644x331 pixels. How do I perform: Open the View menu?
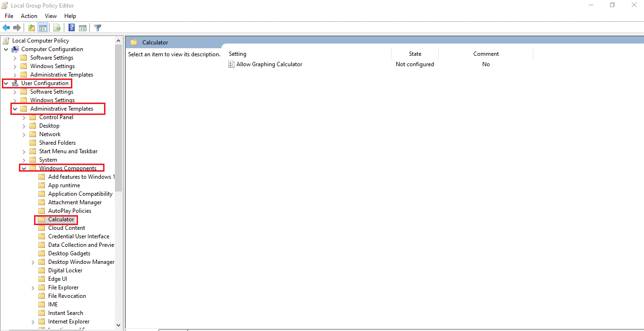point(51,16)
